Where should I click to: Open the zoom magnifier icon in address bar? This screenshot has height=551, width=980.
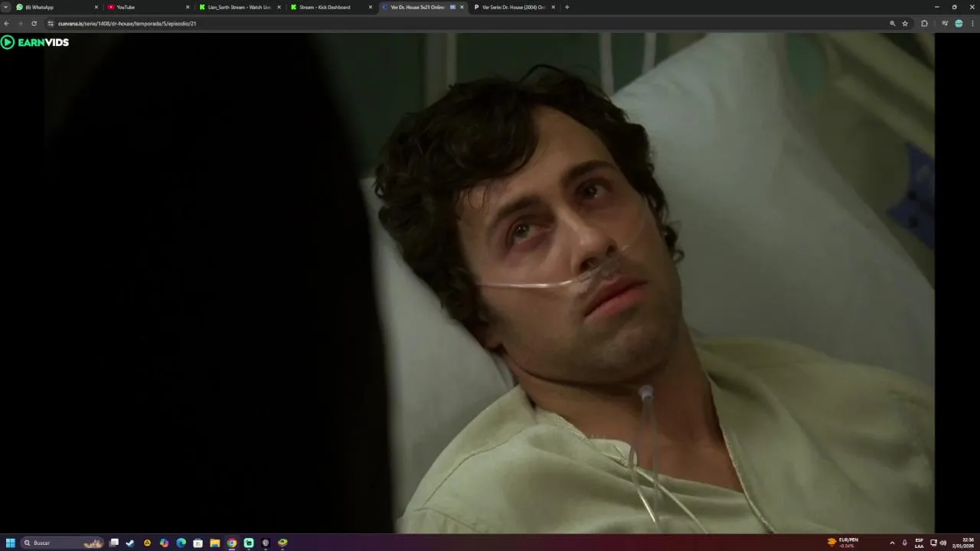pyautogui.click(x=892, y=24)
